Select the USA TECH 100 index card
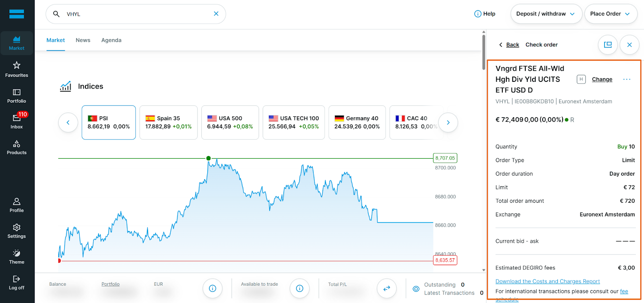 pyautogui.click(x=293, y=122)
